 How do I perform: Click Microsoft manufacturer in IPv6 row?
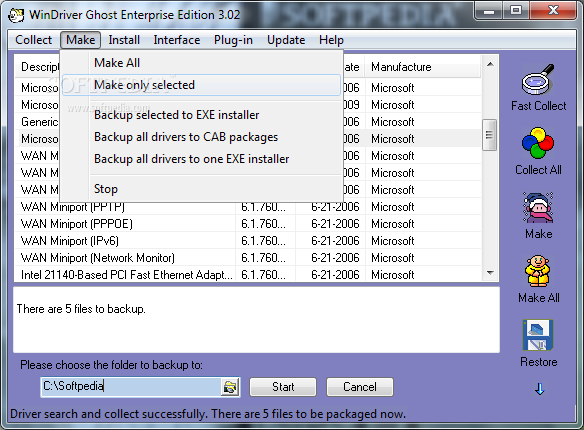point(393,241)
